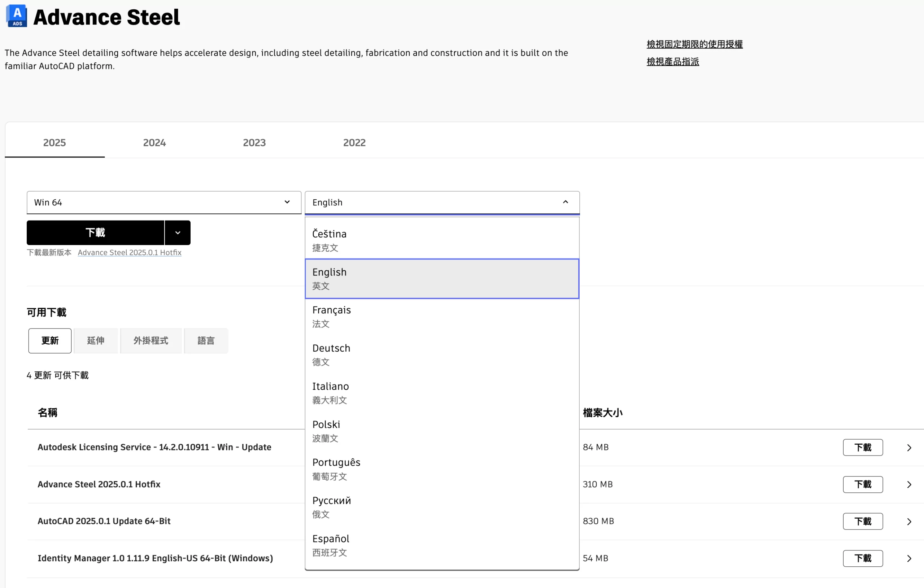Expand the row arrow for Advance Steel 2025.0.1 Hotfix
The height and width of the screenshot is (588, 924).
tap(909, 484)
